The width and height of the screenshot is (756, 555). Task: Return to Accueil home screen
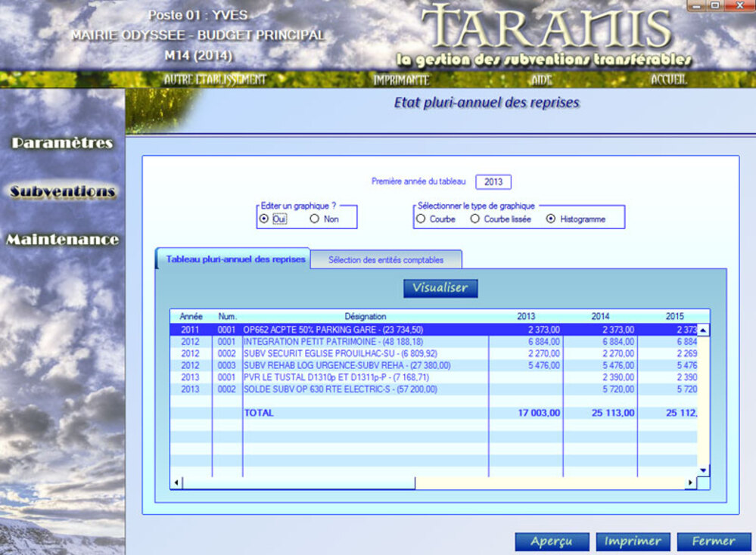pyautogui.click(x=668, y=79)
